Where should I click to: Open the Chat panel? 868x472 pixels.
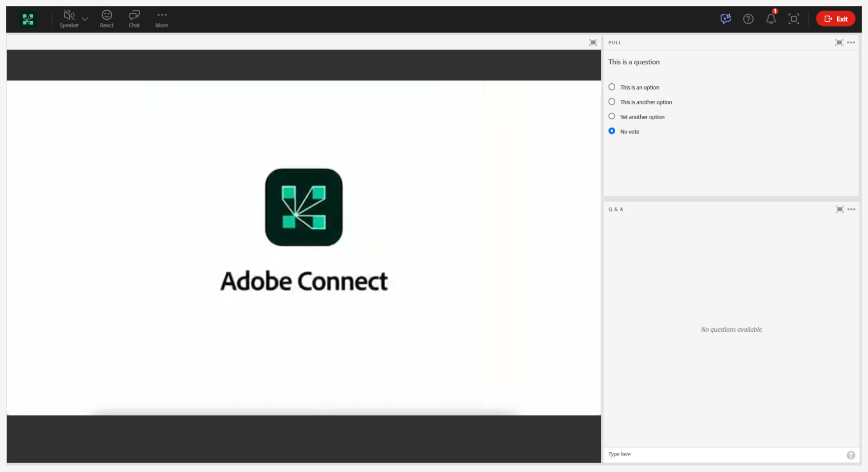[x=134, y=19]
